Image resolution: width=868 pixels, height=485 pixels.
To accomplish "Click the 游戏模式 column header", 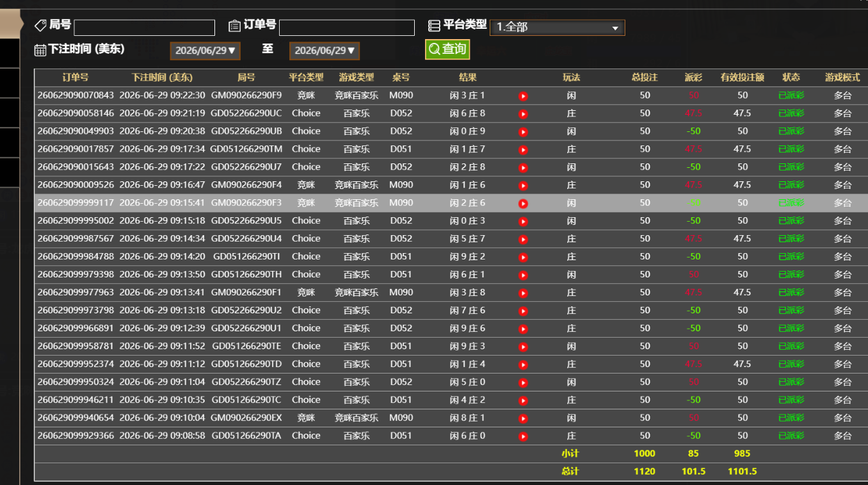I will 842,78.
